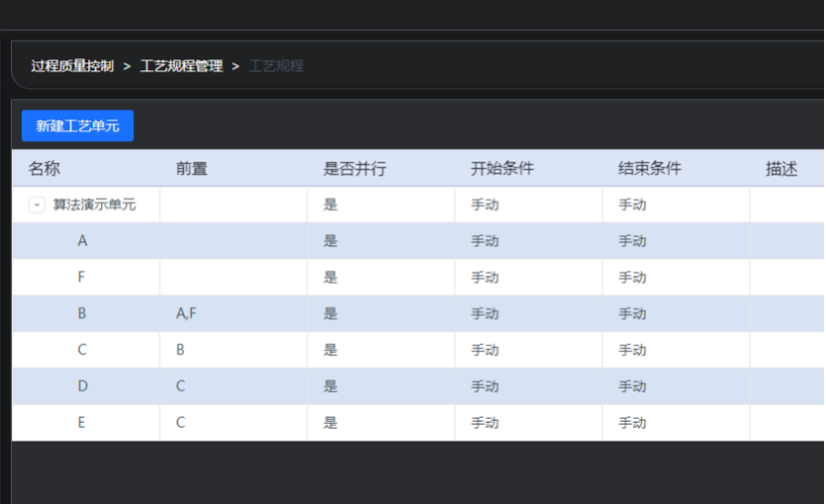
Task: Select row named E
Action: 81,423
